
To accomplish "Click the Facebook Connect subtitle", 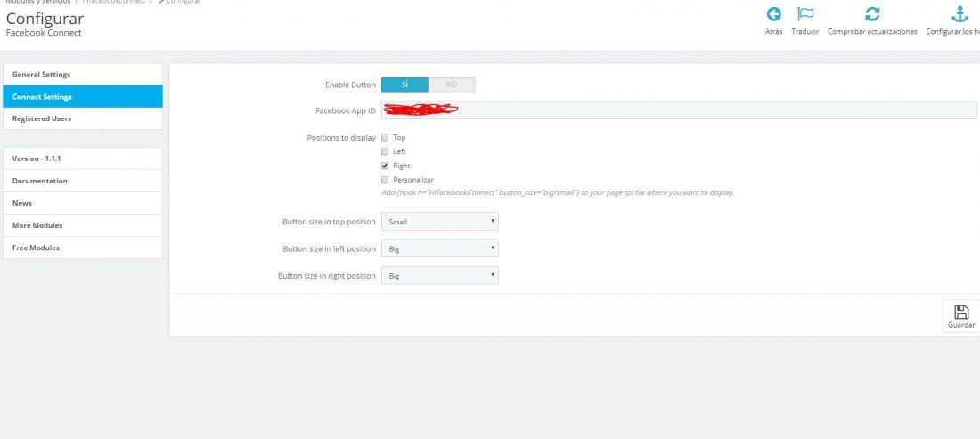I will click(x=44, y=33).
